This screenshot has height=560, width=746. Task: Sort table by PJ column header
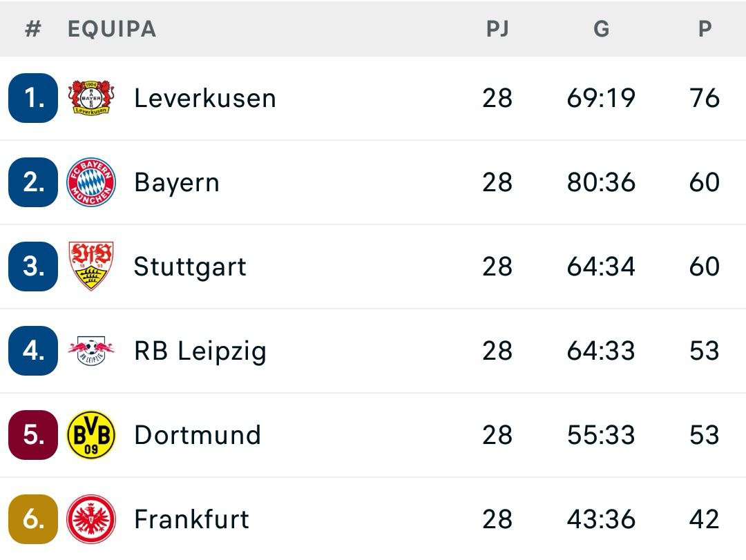tap(497, 29)
